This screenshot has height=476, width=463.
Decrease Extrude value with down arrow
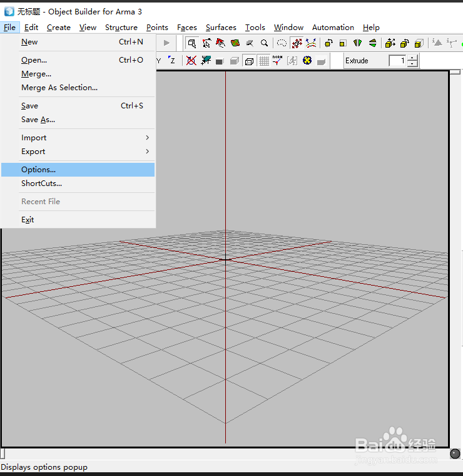tap(412, 64)
